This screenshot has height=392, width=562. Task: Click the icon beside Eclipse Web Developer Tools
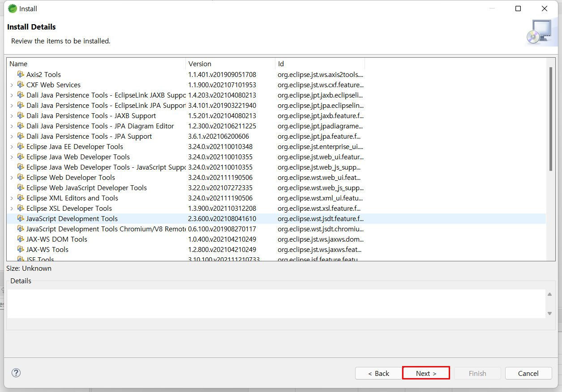21,177
